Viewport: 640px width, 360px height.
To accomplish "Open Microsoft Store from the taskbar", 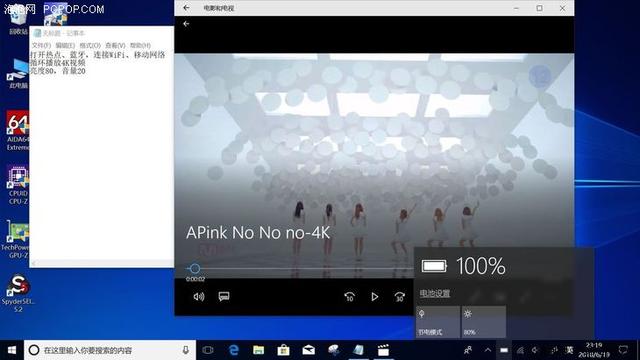I will 283,350.
